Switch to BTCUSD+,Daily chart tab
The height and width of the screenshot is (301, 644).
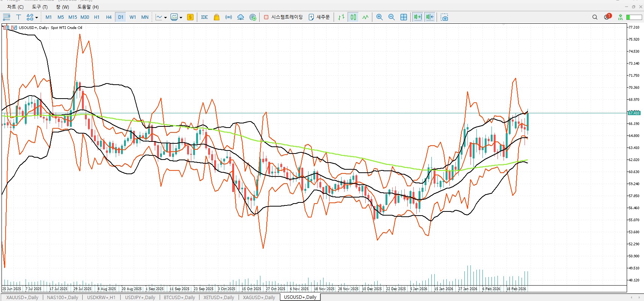(179, 297)
